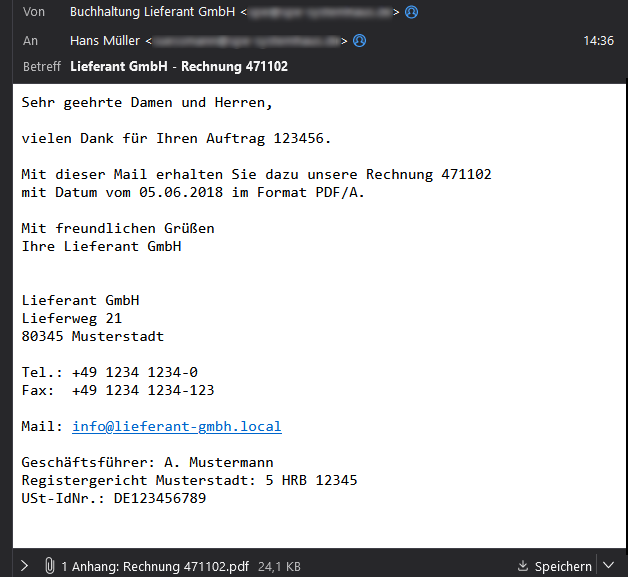Click the greeting line Sehr geehrte Damen und Herren
Viewport: 628px width, 577px height.
coord(147,102)
